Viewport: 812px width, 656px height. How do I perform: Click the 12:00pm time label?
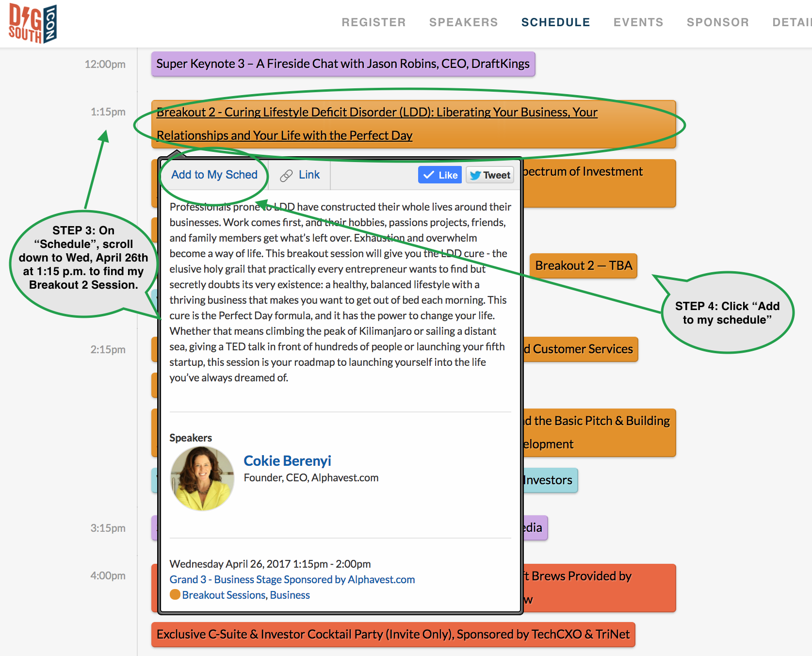coord(105,65)
